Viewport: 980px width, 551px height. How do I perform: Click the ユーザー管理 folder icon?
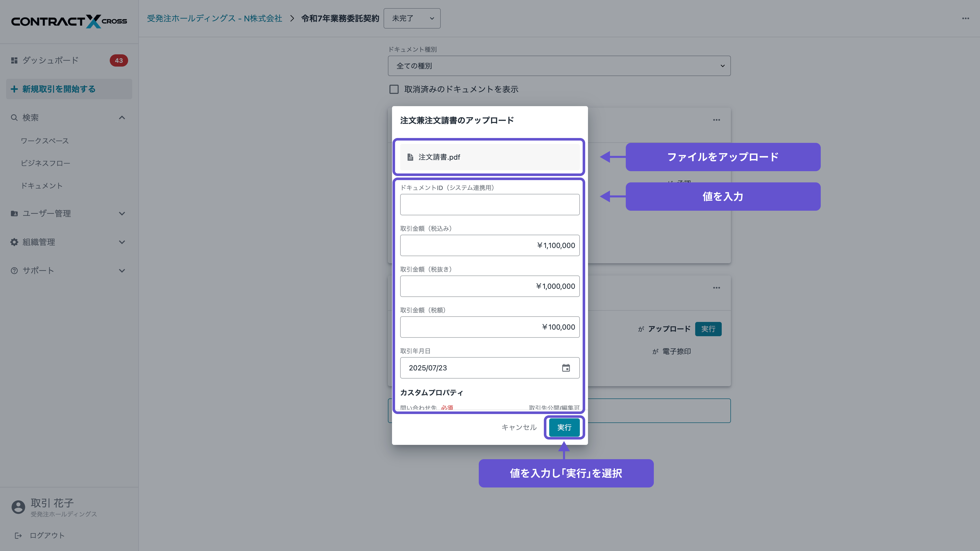(14, 213)
